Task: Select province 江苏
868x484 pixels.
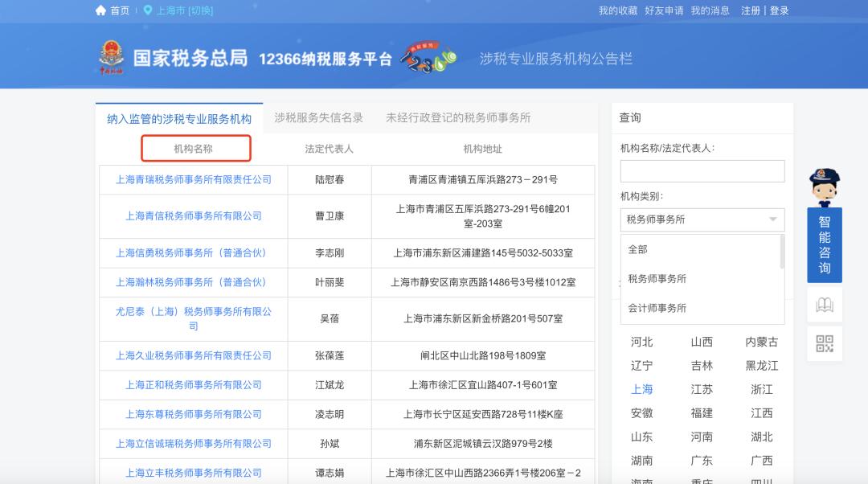Action: 702,389
